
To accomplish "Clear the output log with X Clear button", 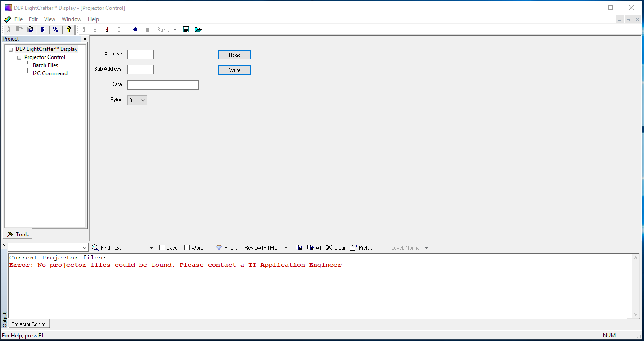I will [x=335, y=247].
